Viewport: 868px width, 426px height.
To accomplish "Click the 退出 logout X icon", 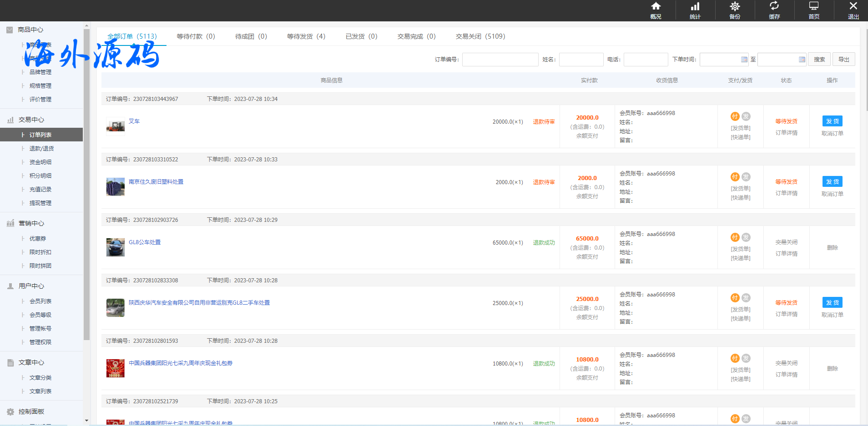I will pyautogui.click(x=853, y=6).
